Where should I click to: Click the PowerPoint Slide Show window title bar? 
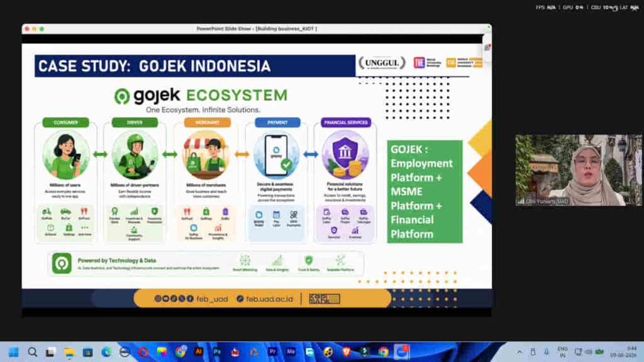tap(257, 29)
